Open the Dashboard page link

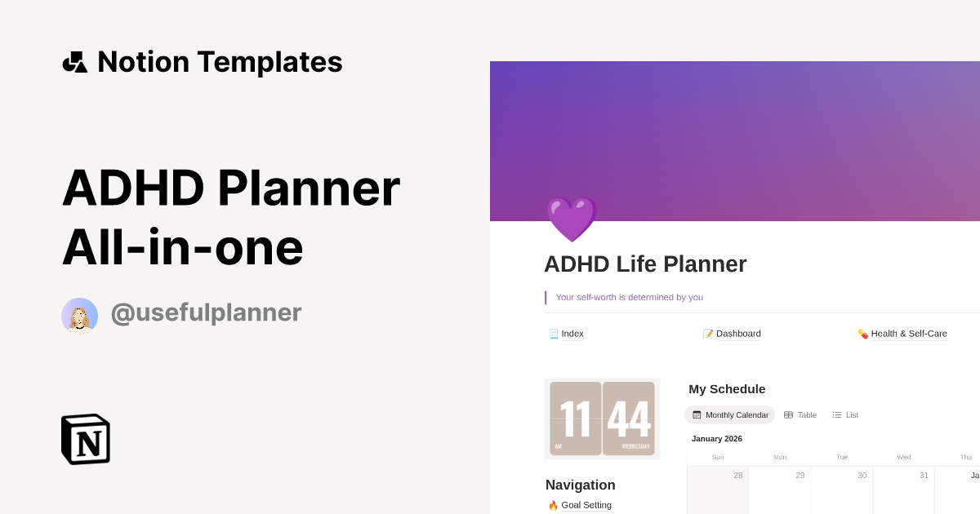(739, 333)
